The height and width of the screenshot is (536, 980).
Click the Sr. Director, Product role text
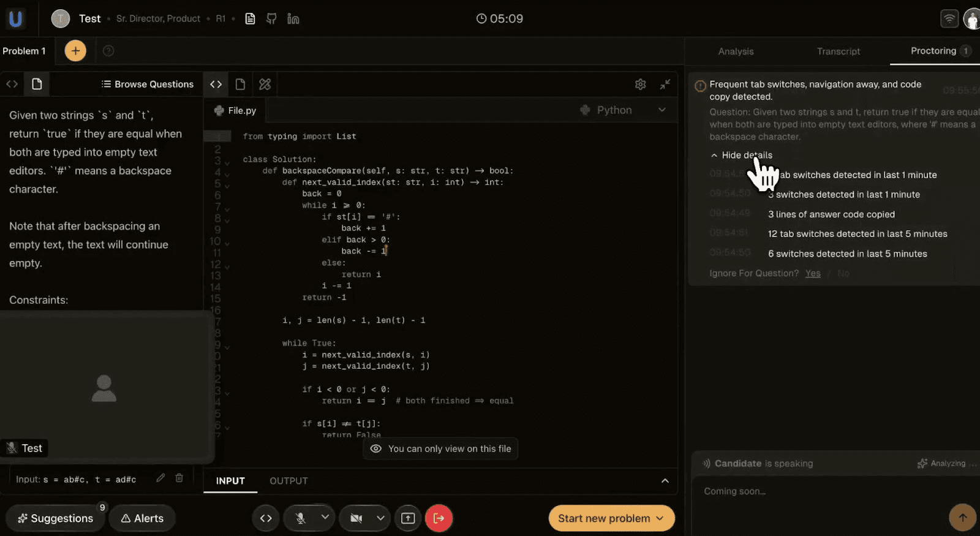tap(158, 19)
